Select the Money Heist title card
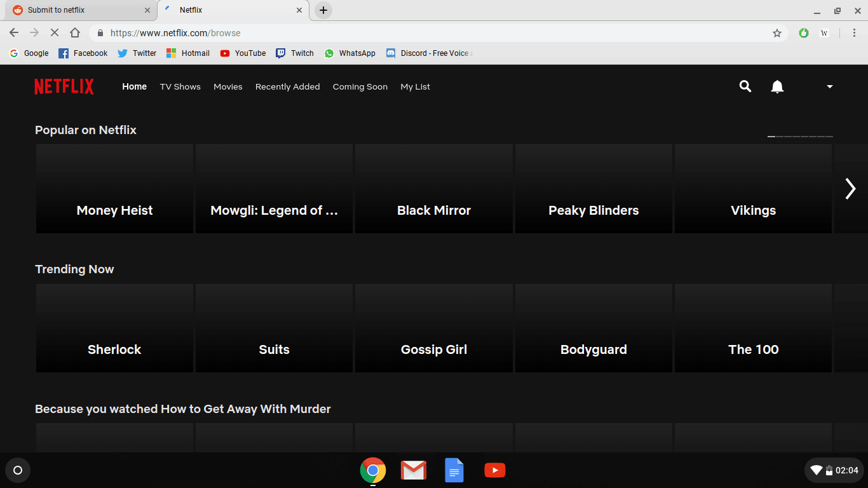The height and width of the screenshot is (488, 868). click(x=114, y=189)
